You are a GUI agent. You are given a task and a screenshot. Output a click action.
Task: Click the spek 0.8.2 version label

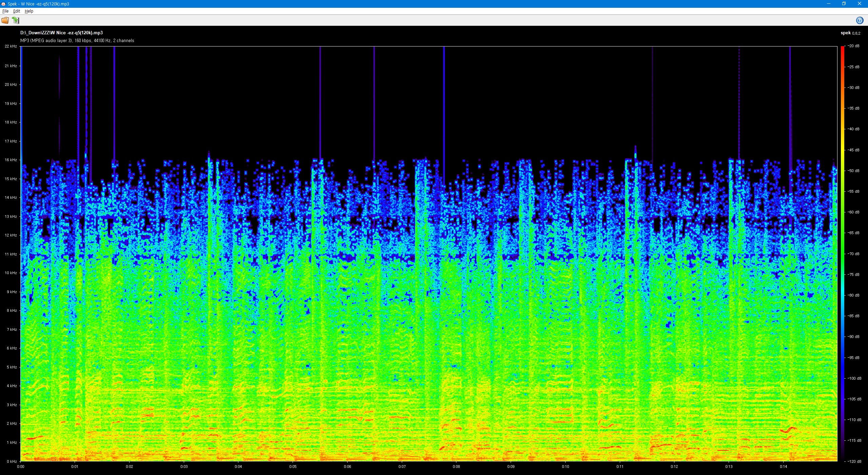pos(850,33)
